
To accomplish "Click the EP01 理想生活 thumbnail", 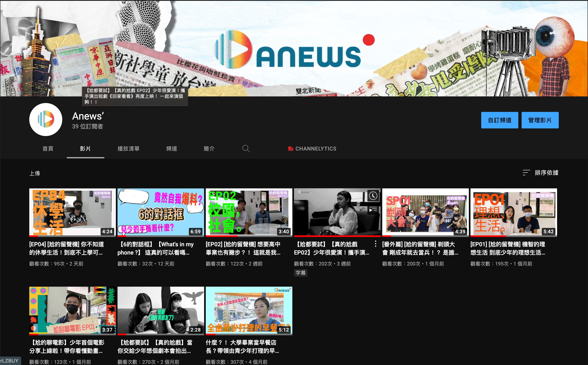I will (514, 212).
